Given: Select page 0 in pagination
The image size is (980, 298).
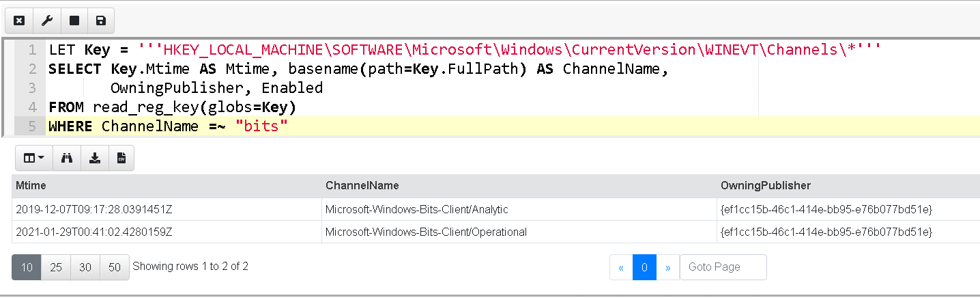Looking at the screenshot, I should tap(644, 267).
